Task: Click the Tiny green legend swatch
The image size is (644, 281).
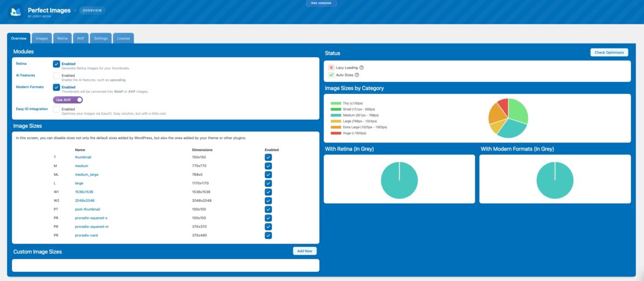Action: (x=336, y=103)
